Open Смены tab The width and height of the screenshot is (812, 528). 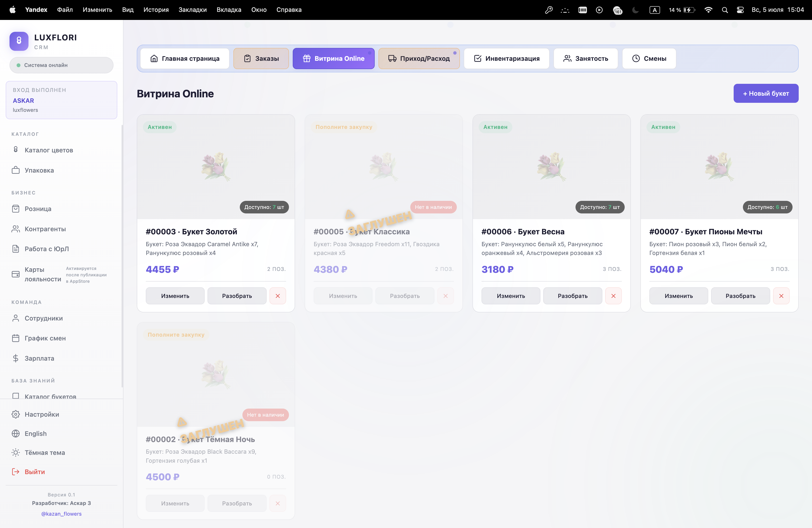point(649,58)
